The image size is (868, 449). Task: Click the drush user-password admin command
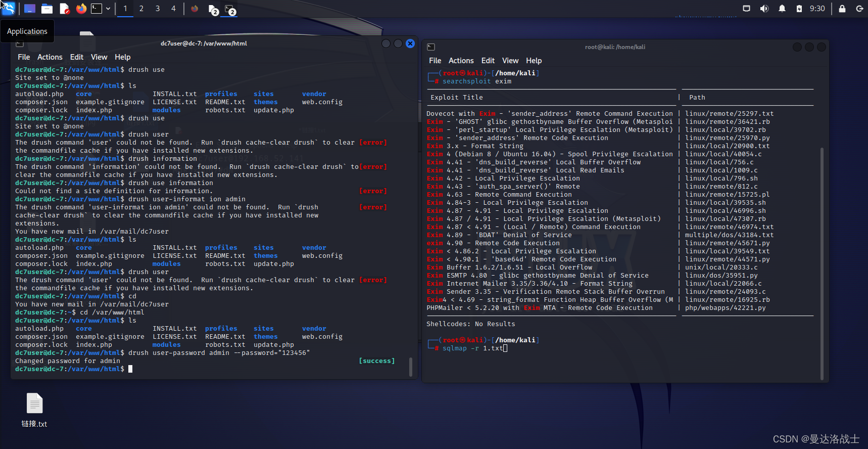(x=219, y=353)
